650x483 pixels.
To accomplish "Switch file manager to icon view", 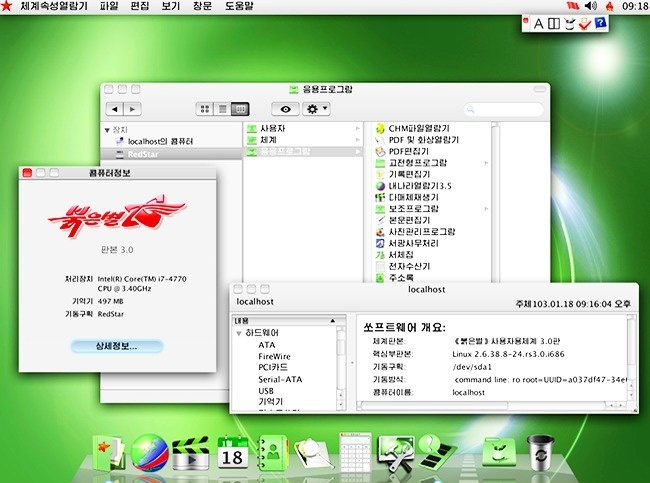I will click(x=206, y=108).
